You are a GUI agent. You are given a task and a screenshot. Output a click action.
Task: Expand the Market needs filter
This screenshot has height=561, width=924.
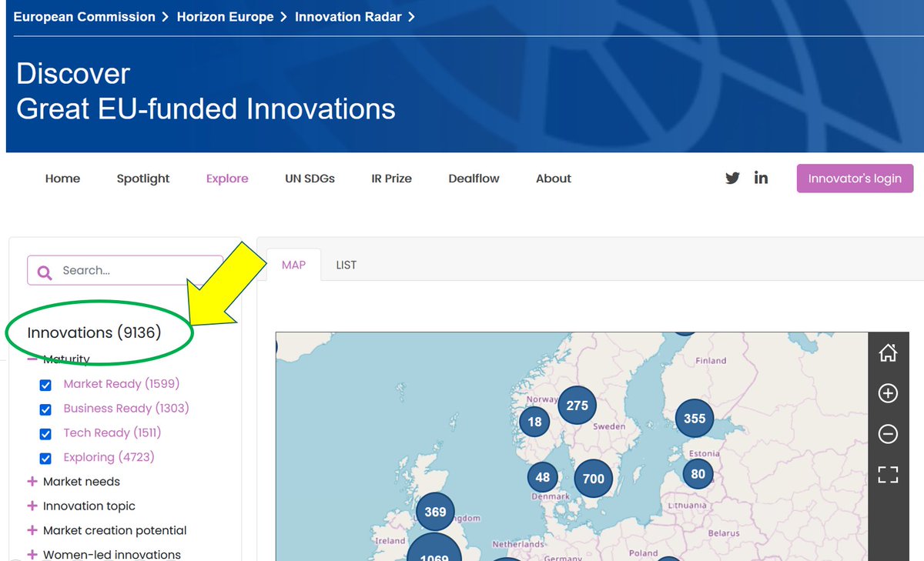pos(32,482)
